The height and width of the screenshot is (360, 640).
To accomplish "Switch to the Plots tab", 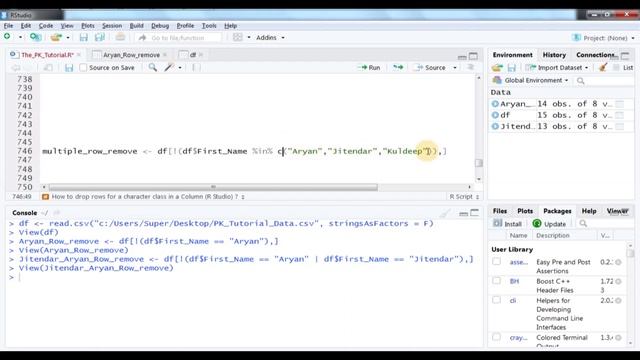I will click(525, 211).
